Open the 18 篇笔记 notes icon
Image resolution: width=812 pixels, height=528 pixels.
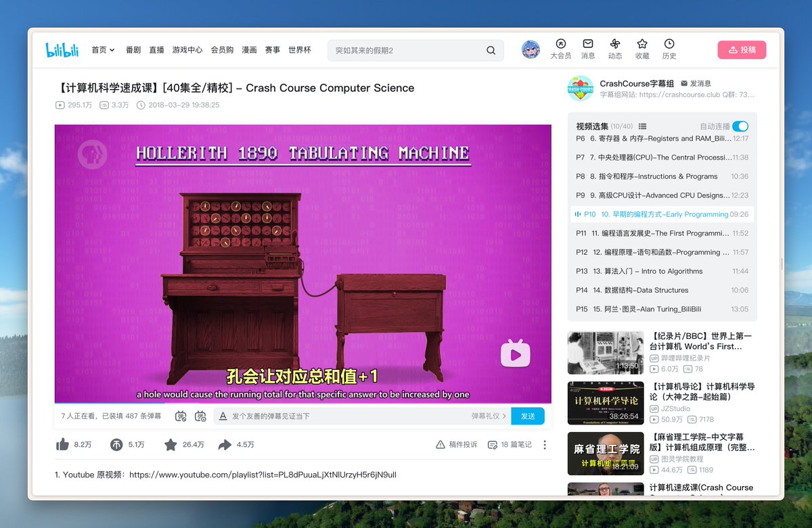pos(493,445)
